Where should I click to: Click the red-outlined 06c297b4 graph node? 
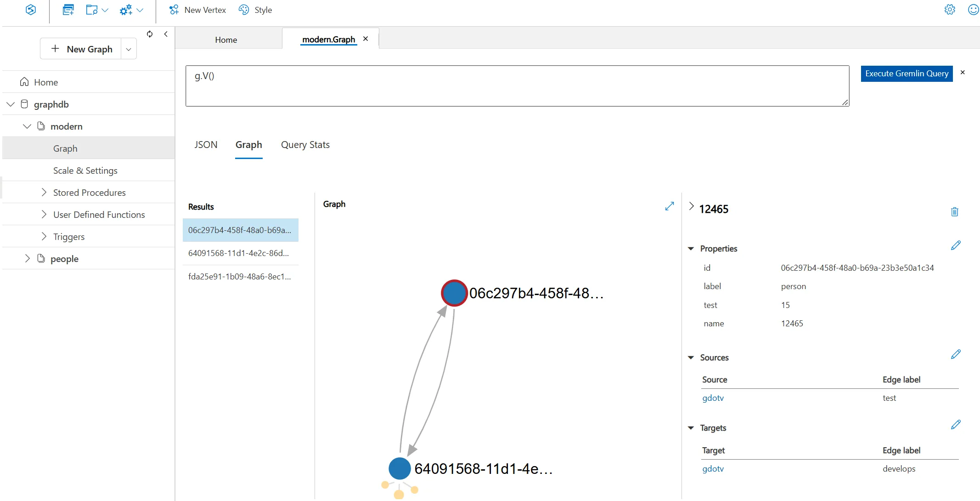[454, 293]
